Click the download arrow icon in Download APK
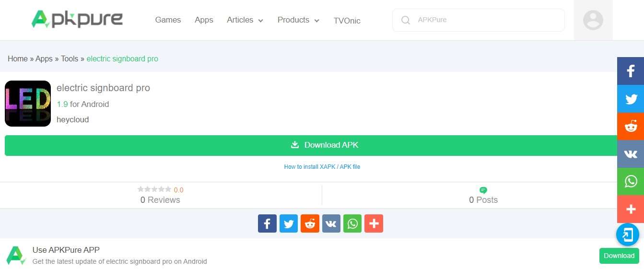 295,145
